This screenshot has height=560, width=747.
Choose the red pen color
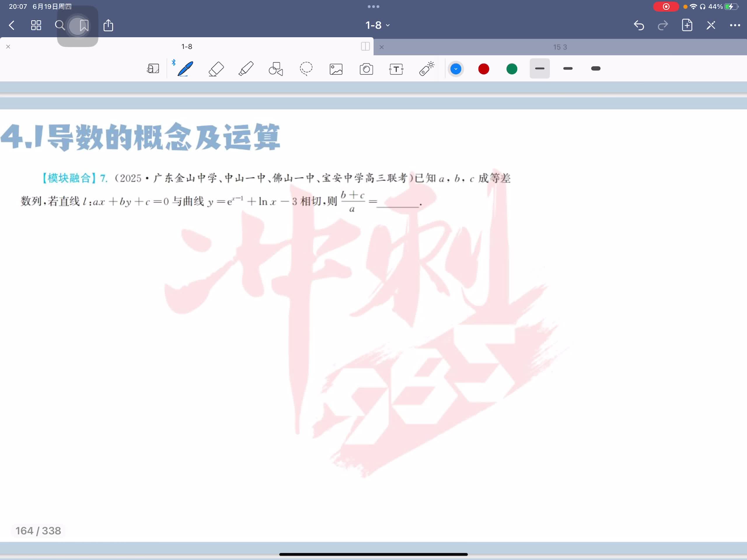pos(483,69)
